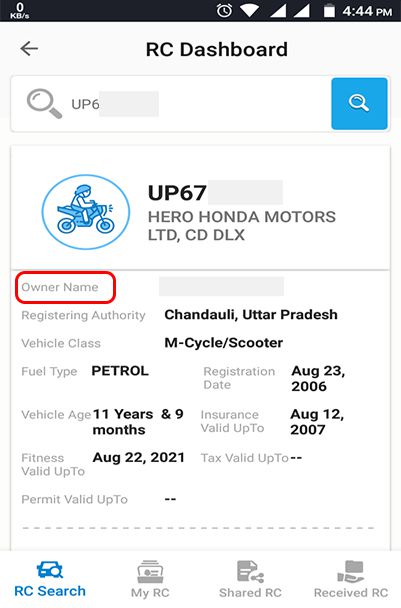
Task: Select the Owner Name label
Action: [60, 287]
